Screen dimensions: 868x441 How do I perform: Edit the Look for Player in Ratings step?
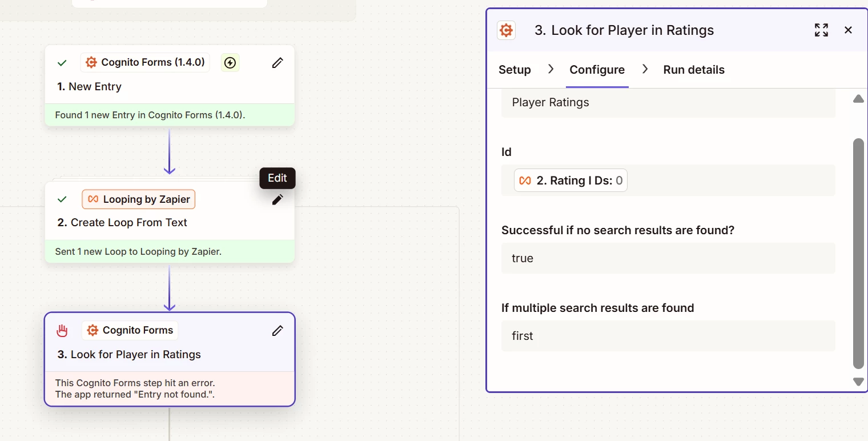(x=278, y=330)
